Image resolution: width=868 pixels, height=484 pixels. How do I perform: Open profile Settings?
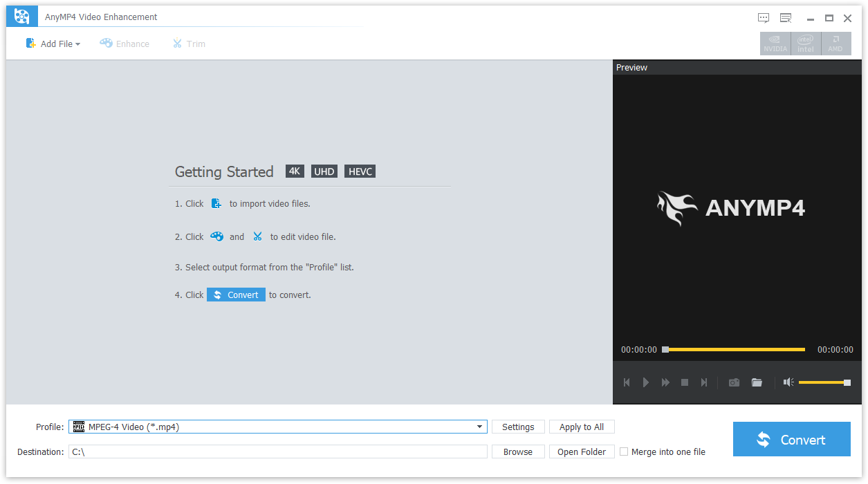(x=518, y=427)
